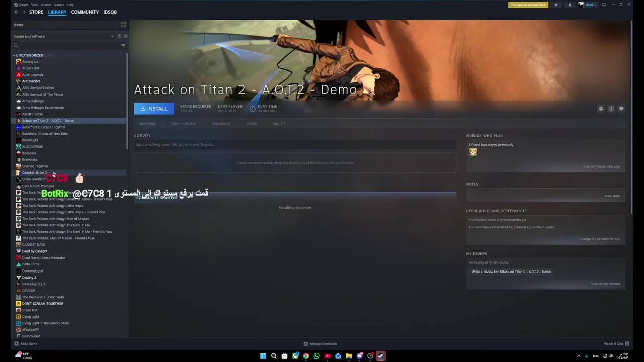Open the Help menu
Viewport: 644px width, 362px height.
tap(70, 5)
